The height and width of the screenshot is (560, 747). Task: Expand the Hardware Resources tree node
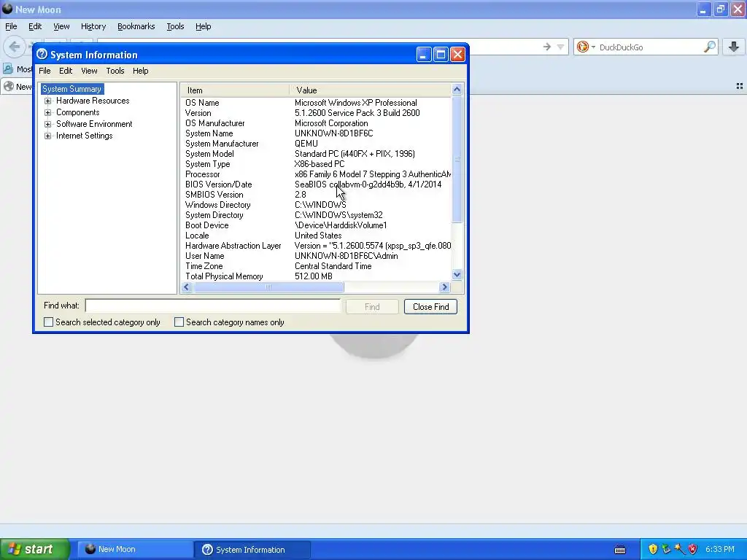(47, 101)
